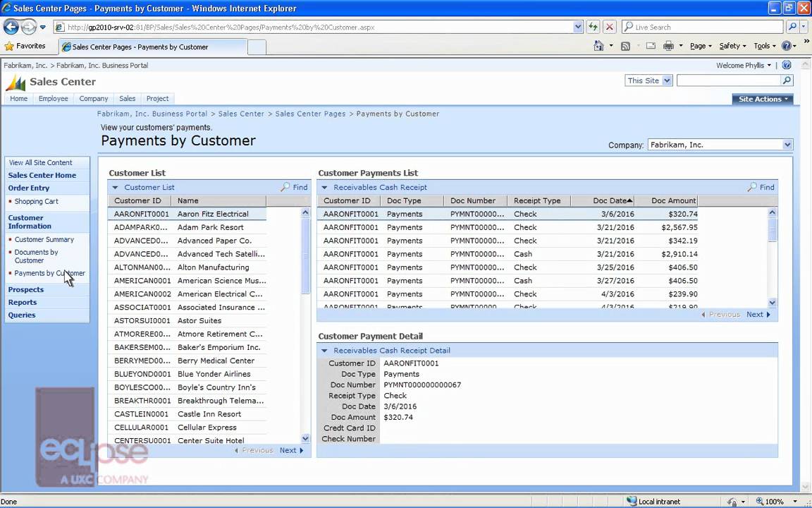Open Sales Center Home link
The image size is (812, 508).
[x=42, y=175]
